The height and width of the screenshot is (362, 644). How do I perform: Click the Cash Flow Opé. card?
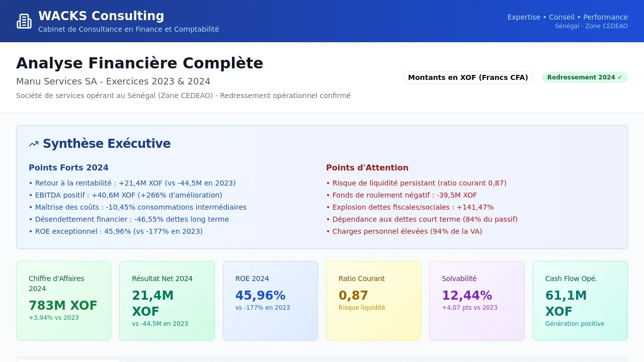click(x=580, y=301)
